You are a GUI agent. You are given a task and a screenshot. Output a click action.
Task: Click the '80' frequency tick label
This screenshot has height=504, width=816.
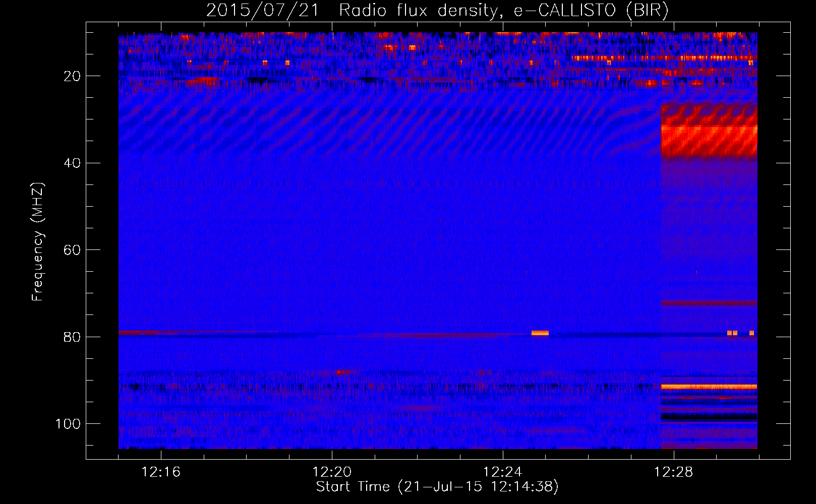tap(72, 337)
